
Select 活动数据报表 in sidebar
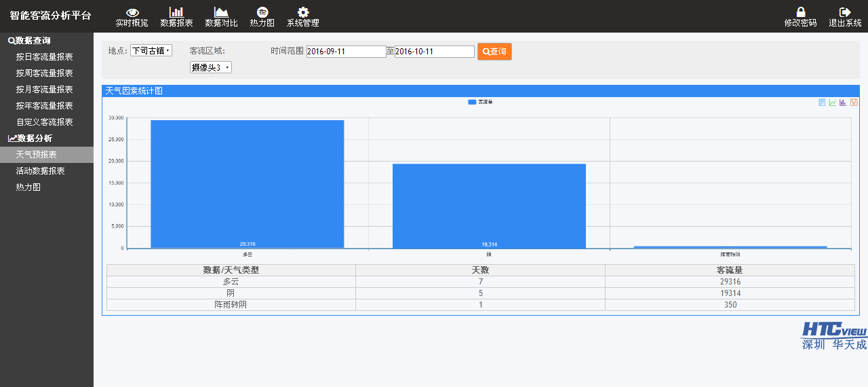coord(41,171)
